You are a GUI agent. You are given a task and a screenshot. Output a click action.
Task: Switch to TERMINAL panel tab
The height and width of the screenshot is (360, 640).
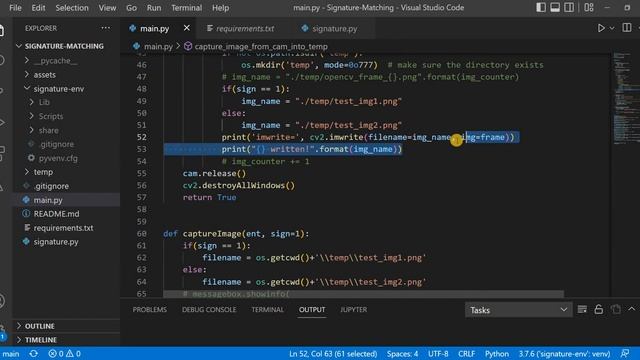[x=267, y=310]
